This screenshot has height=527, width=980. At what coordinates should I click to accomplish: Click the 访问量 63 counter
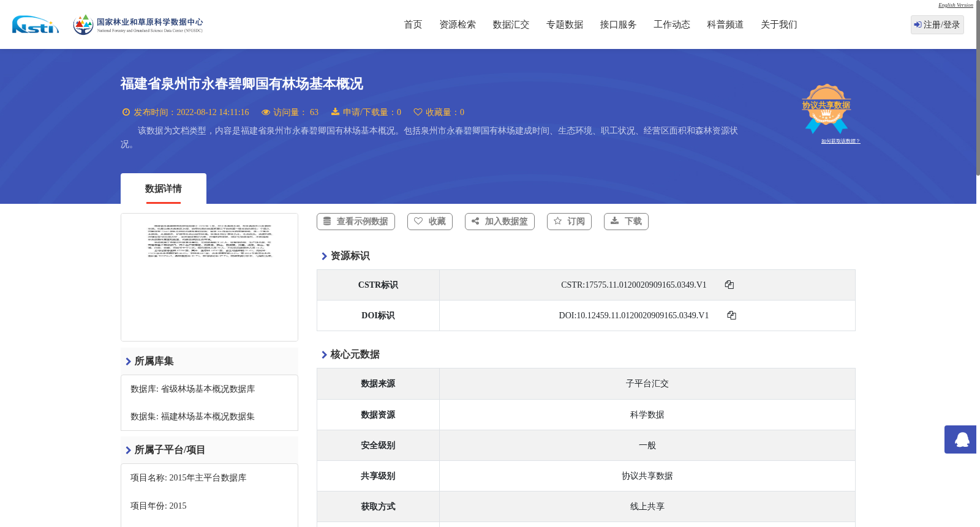coord(290,113)
